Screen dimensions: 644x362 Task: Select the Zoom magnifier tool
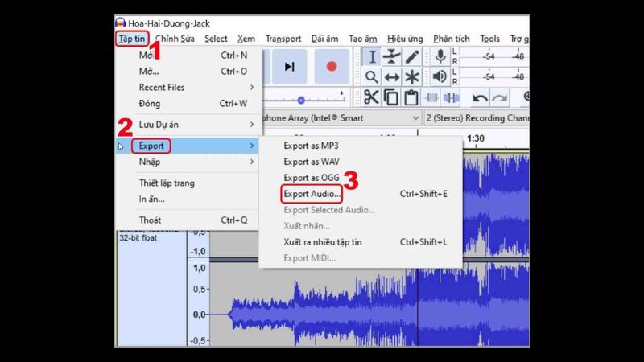(372, 76)
